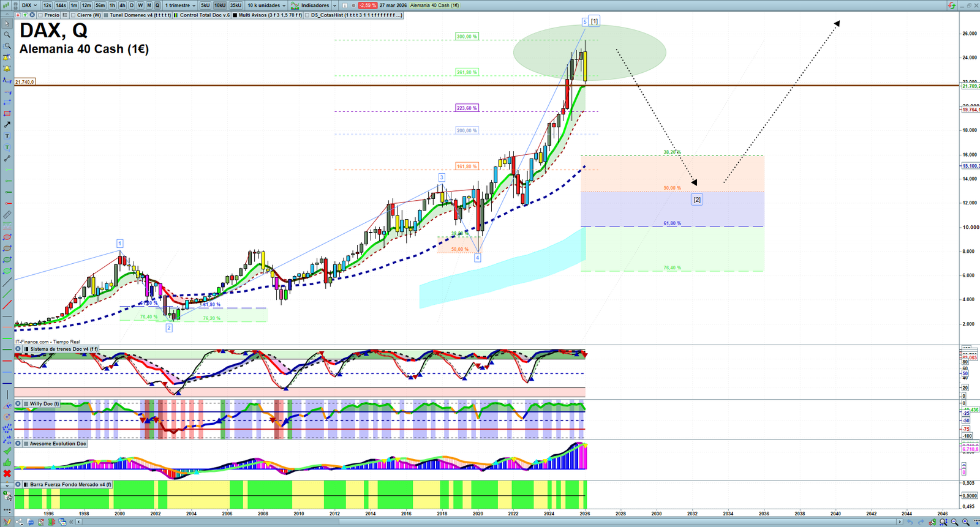Click the 21.740,0 price level label
The height and width of the screenshot is (527, 980).
(x=24, y=82)
